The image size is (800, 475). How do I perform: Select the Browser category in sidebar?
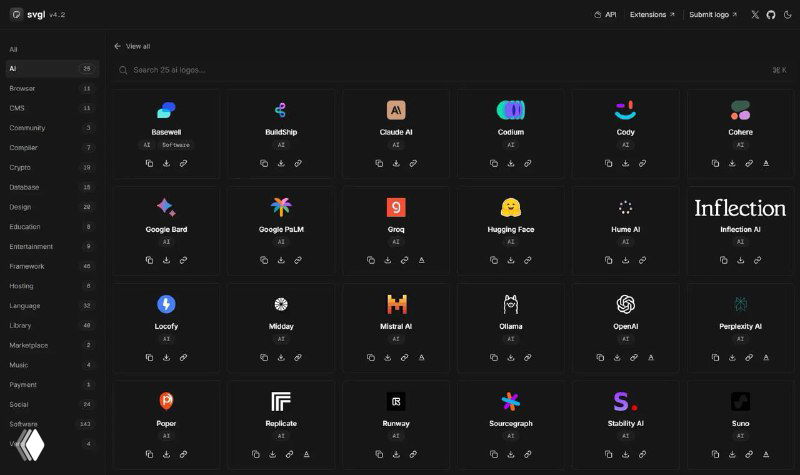tap(22, 88)
